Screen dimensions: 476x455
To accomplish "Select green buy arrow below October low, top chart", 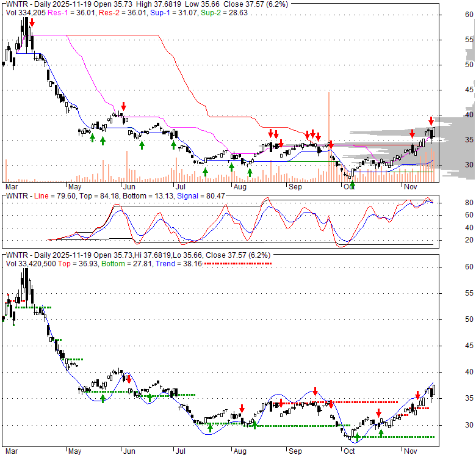I will [x=352, y=184].
